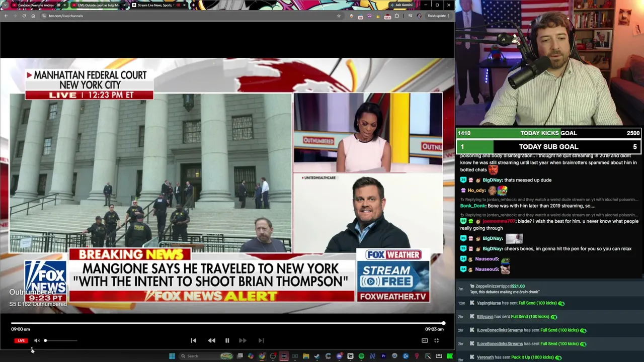Go to the browser home page
This screenshot has height=362, width=644.
pyautogui.click(x=33, y=16)
